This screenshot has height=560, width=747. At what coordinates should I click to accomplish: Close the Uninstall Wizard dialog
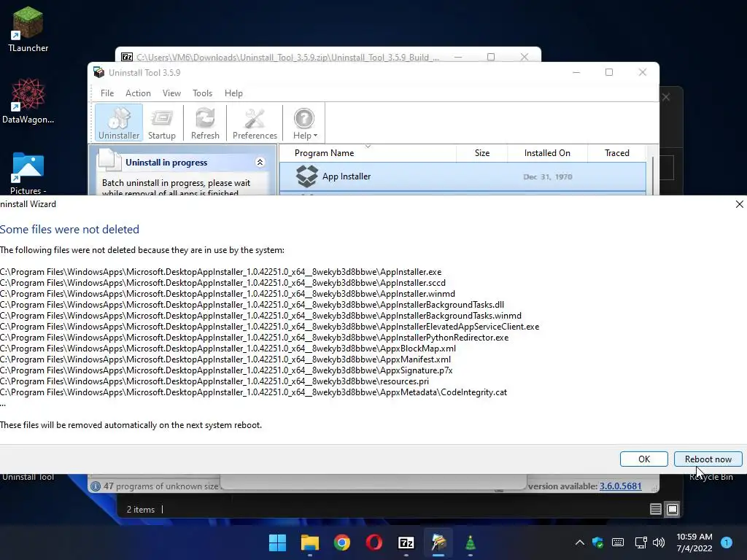[740, 204]
